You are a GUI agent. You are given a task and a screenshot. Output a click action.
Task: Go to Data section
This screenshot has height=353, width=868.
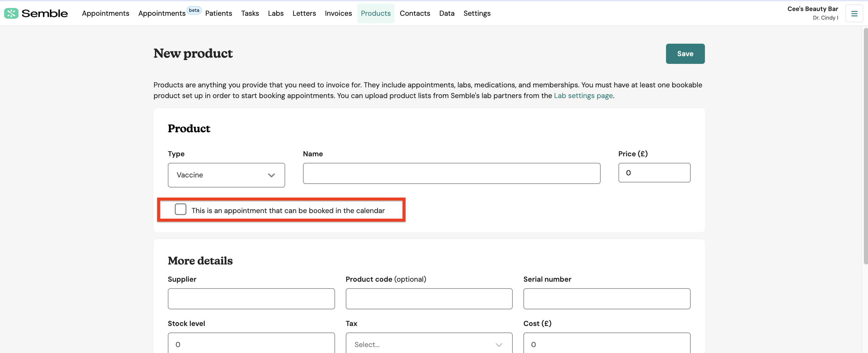tap(446, 13)
